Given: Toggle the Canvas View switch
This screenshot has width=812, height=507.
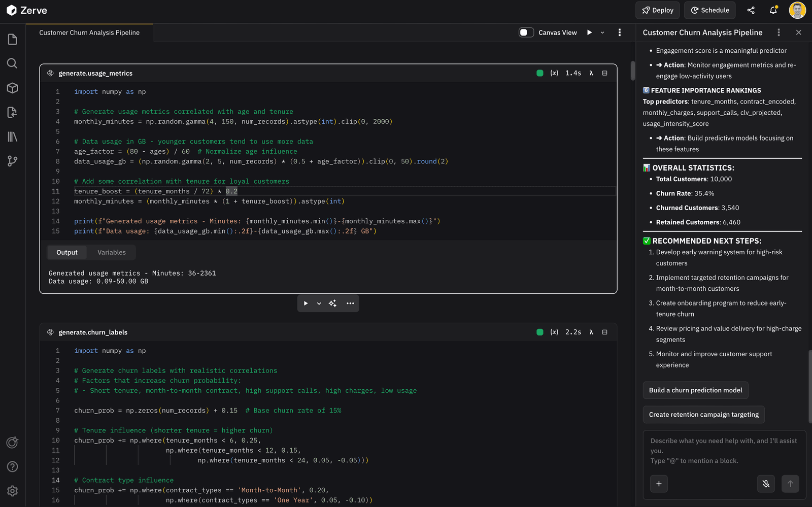Looking at the screenshot, I should point(526,31).
